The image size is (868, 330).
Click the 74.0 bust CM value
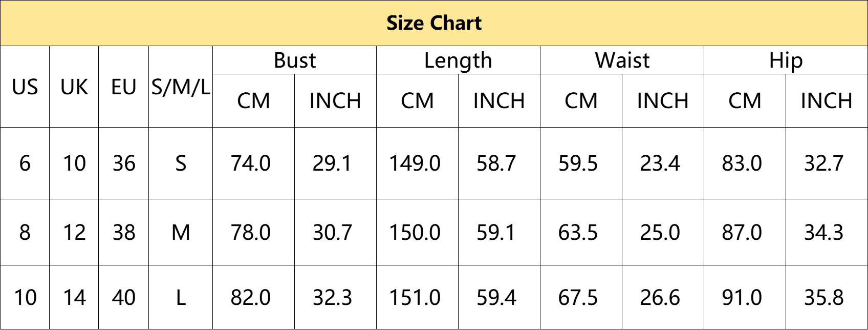(x=251, y=163)
